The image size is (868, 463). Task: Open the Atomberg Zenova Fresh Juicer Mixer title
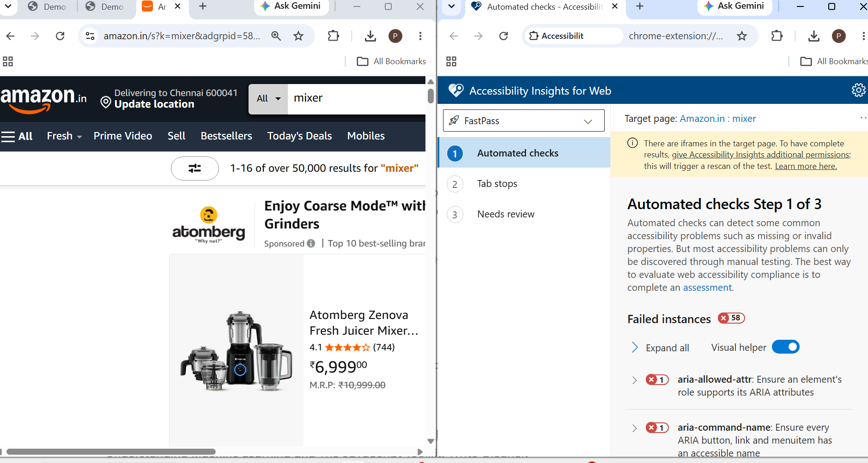point(364,323)
